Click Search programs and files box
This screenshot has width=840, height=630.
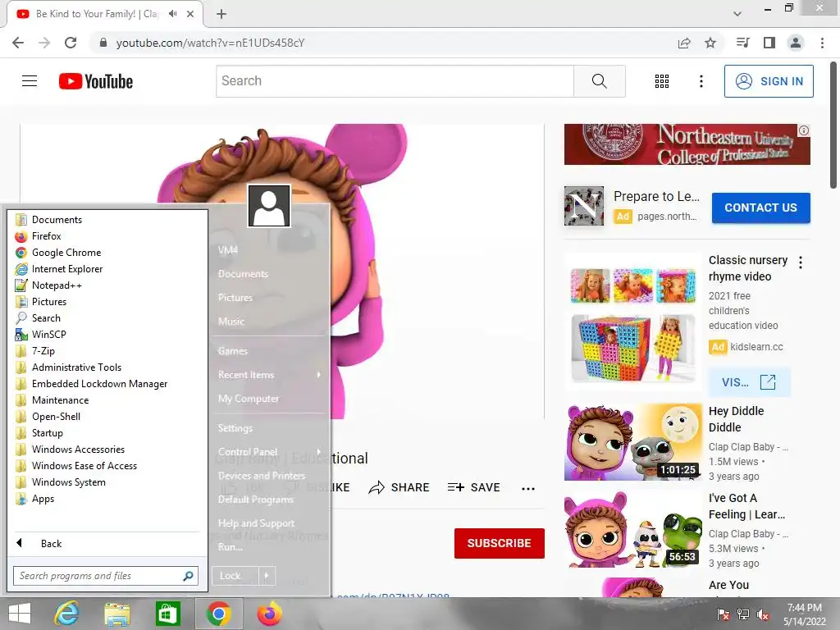coord(106,576)
